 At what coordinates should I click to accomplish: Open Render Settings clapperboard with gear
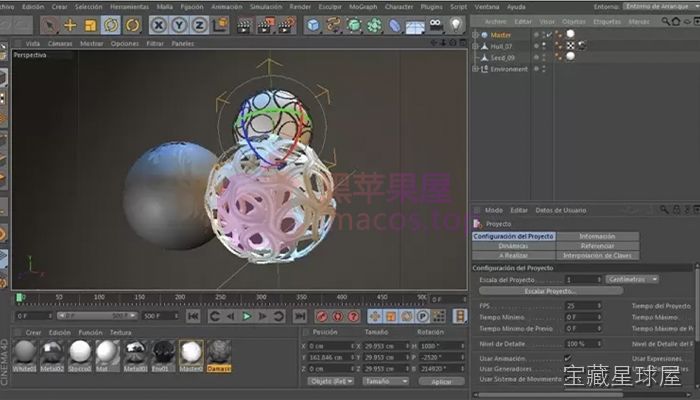pos(288,26)
